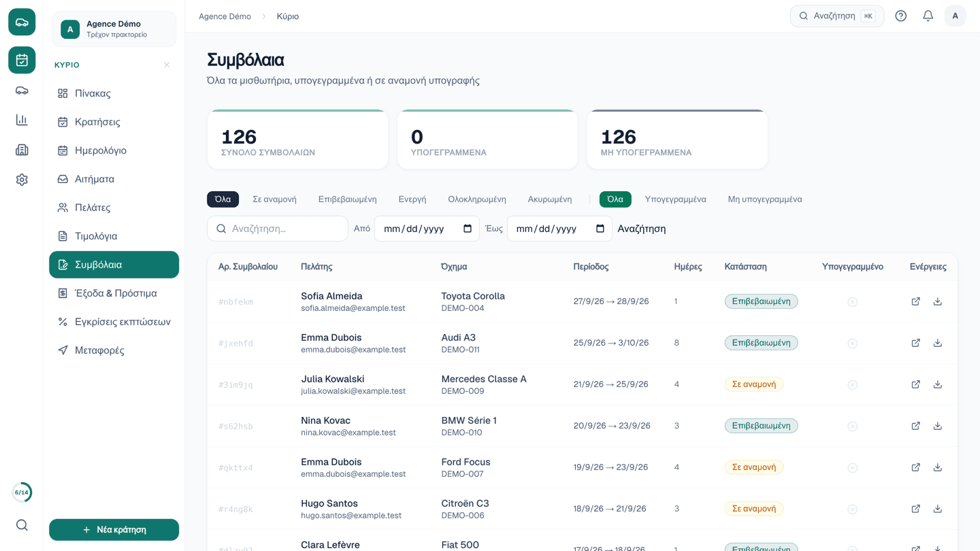The height and width of the screenshot is (551, 980).
Task: Filter by Σε αναμονή status
Action: click(274, 199)
